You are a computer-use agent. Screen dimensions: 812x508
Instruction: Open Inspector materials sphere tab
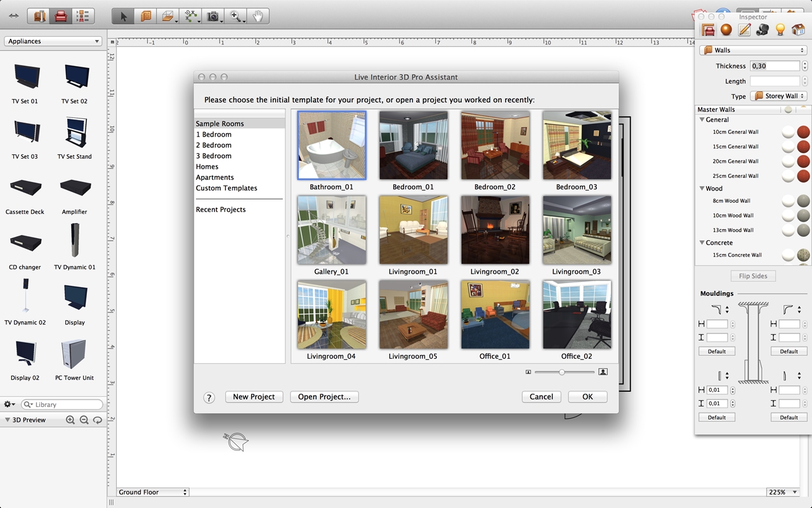726,30
